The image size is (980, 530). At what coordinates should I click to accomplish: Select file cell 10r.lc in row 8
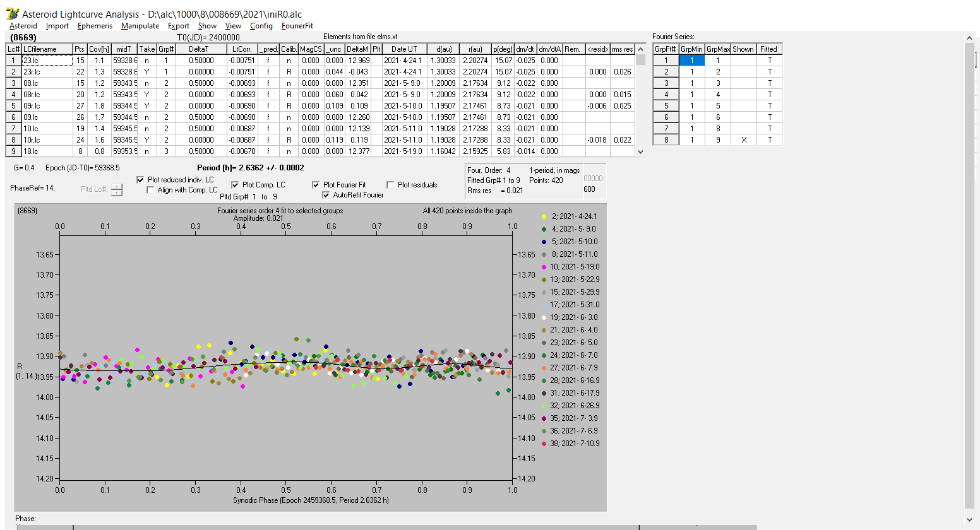point(47,140)
